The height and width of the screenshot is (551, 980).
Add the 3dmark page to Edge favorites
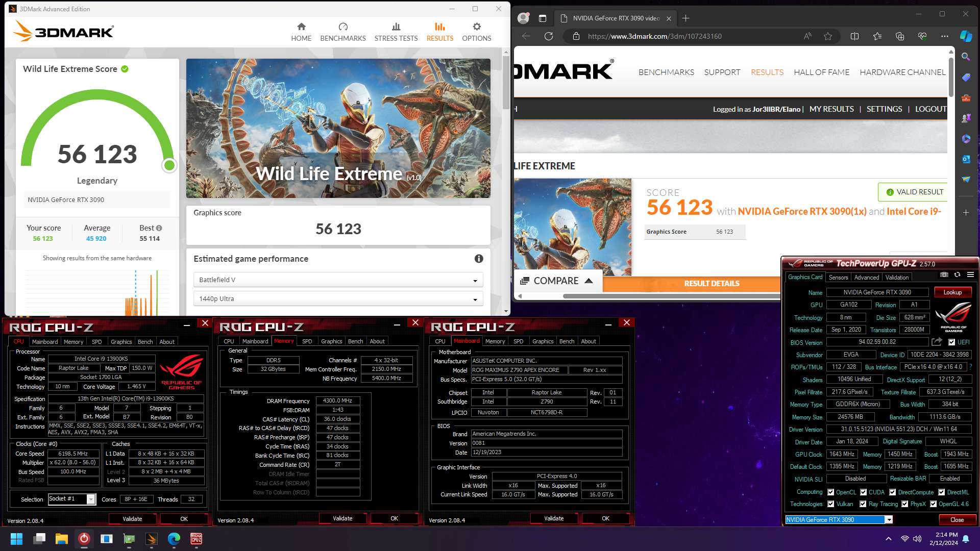pyautogui.click(x=828, y=36)
